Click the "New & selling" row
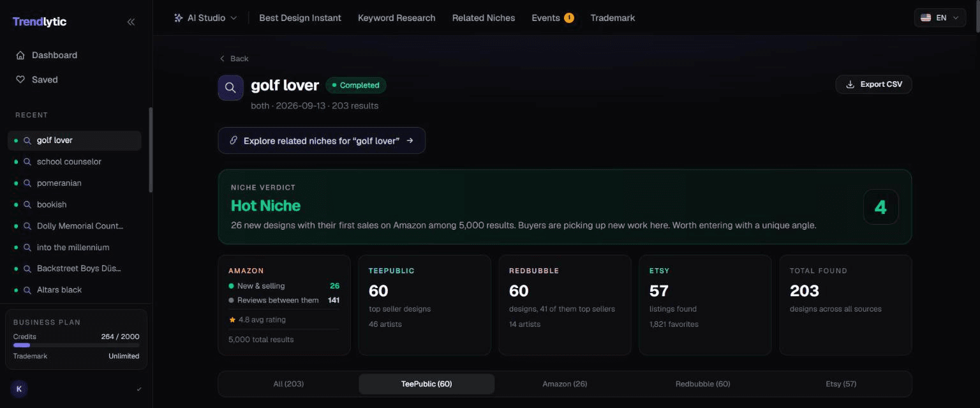 pyautogui.click(x=284, y=286)
